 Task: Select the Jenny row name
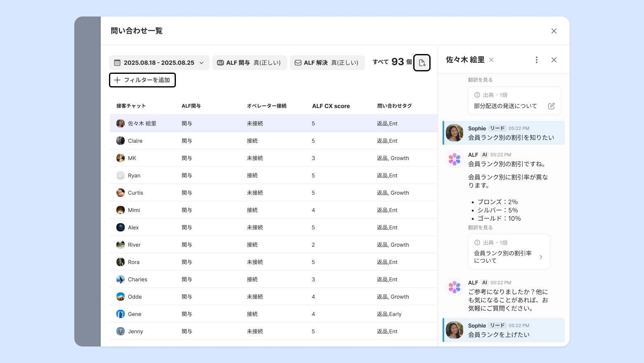(x=135, y=331)
